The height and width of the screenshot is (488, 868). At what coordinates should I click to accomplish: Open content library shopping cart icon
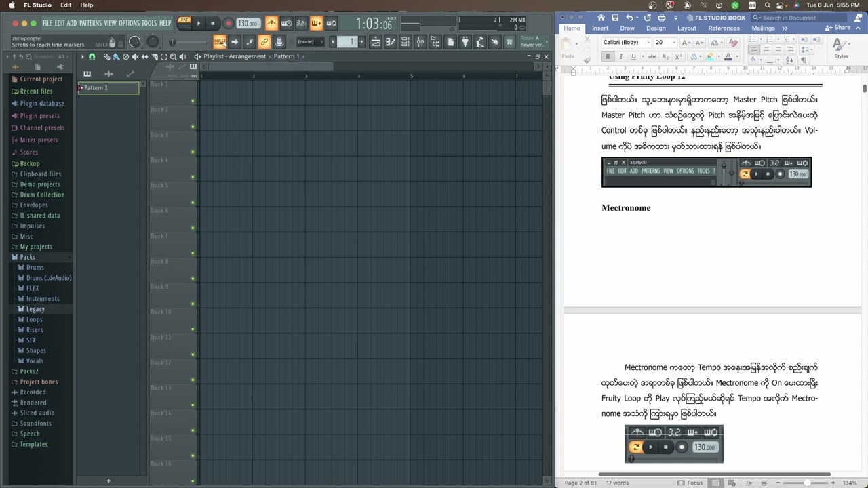pyautogui.click(x=509, y=42)
